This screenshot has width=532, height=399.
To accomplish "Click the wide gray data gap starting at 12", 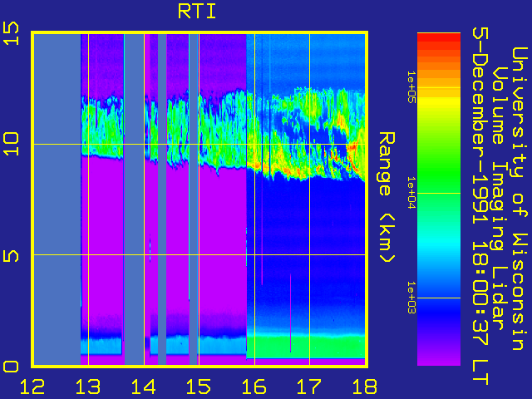I will (x=57, y=199).
